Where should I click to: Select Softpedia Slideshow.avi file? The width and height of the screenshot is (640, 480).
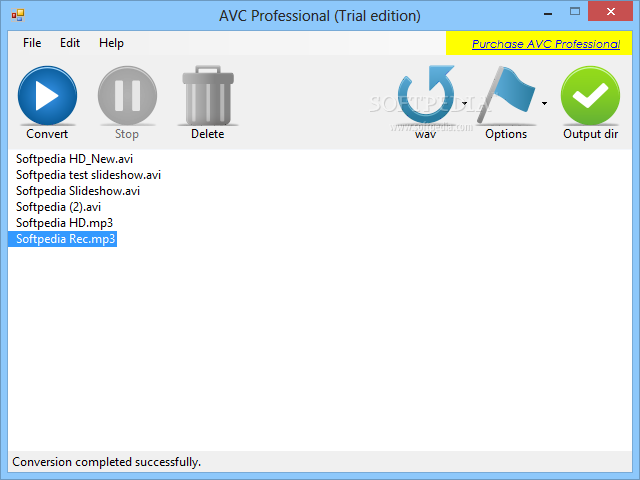(x=78, y=191)
